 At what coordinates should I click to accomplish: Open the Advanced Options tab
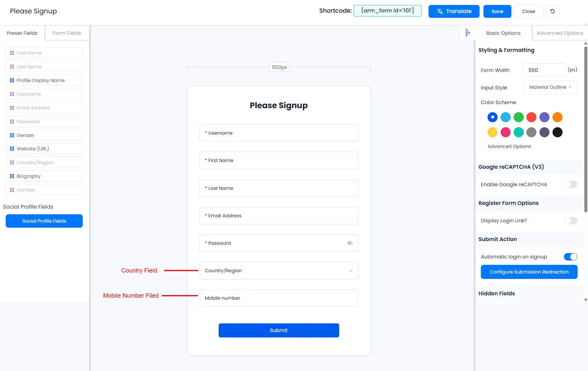[x=560, y=33]
